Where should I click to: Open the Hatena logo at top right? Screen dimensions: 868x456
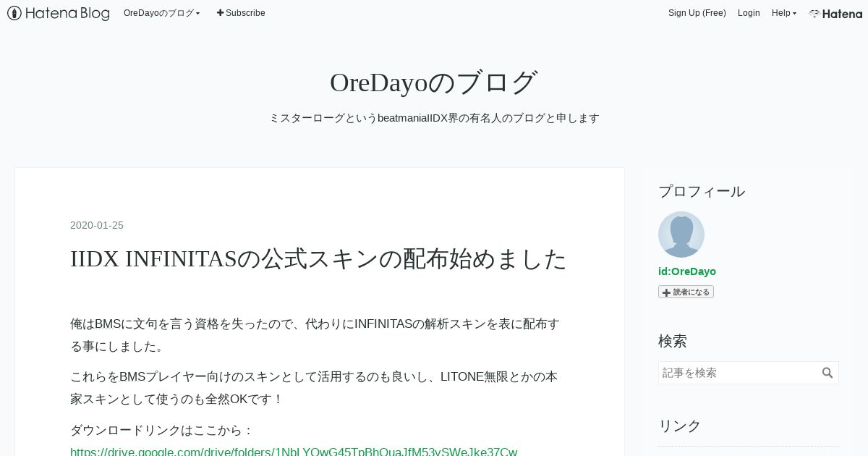coord(835,13)
